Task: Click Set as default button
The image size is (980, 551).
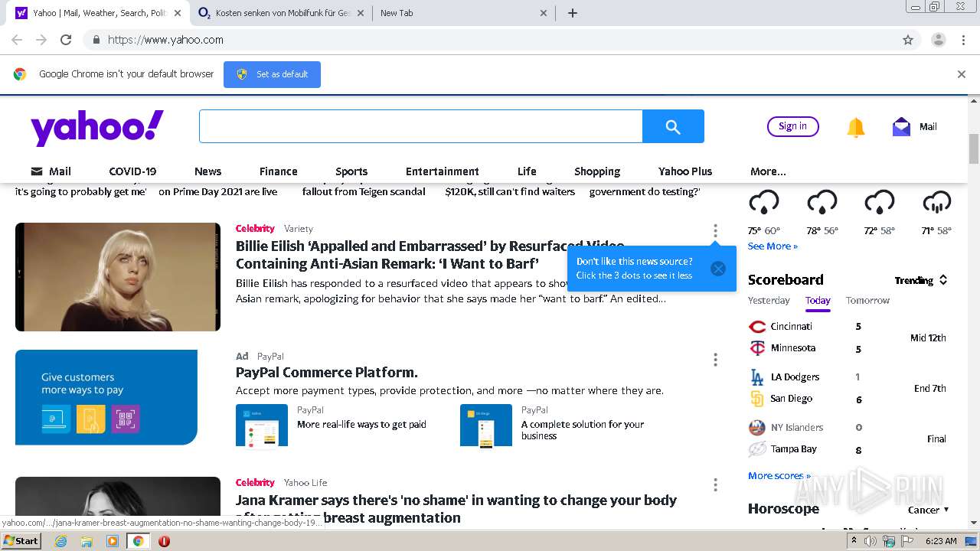Action: coord(272,74)
